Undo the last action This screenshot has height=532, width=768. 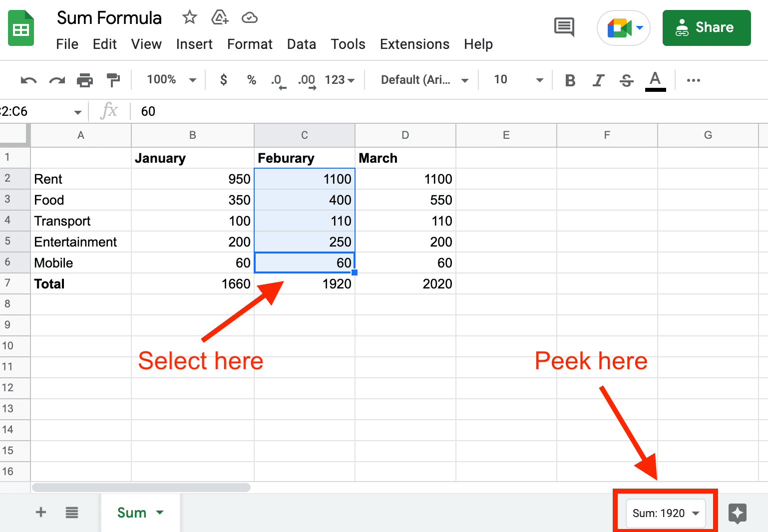click(28, 80)
